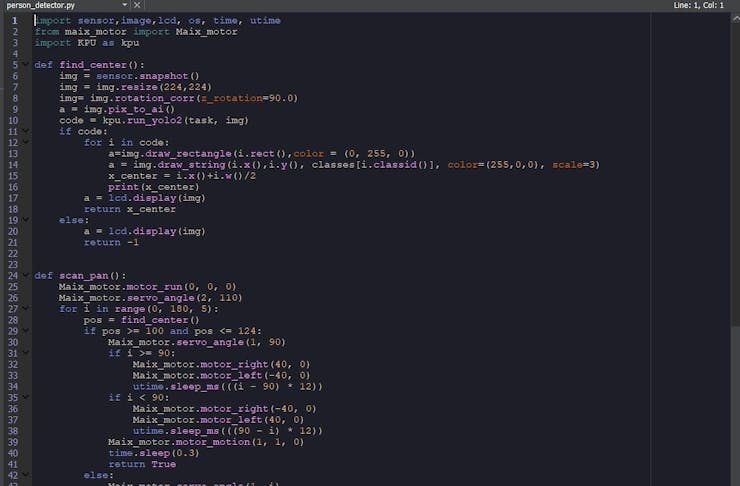Collapse the 'if i >= 90' fold arrow on line 31
This screenshot has width=740, height=486.
[26, 352]
